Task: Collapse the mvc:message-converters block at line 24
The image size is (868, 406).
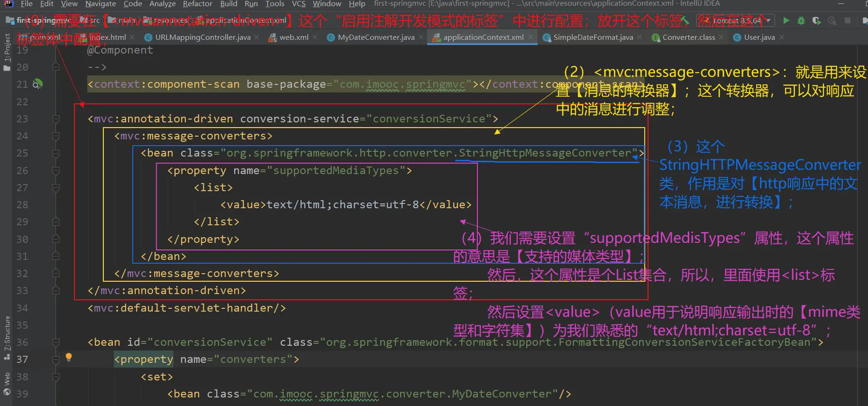Action: tap(55, 136)
